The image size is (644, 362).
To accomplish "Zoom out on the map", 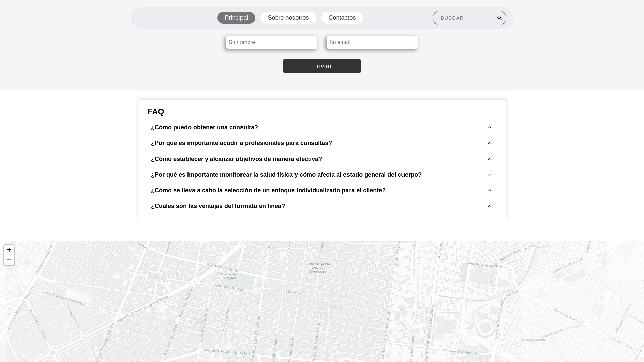I will pyautogui.click(x=9, y=260).
